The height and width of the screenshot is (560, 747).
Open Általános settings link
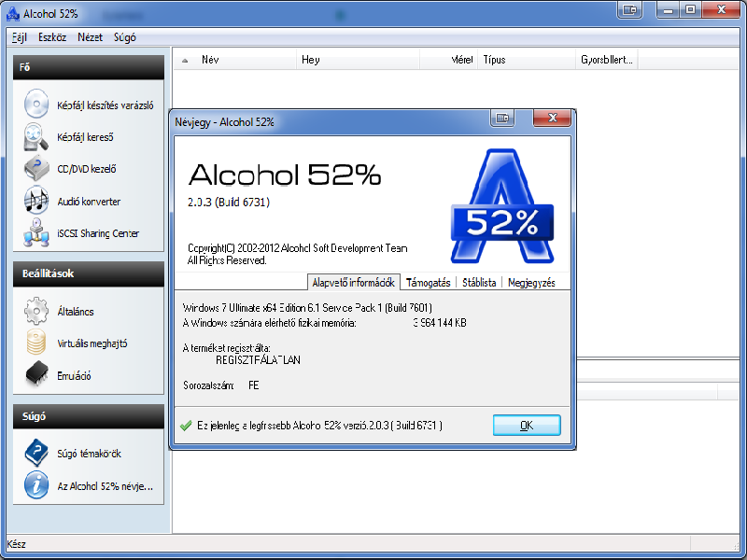(x=76, y=312)
